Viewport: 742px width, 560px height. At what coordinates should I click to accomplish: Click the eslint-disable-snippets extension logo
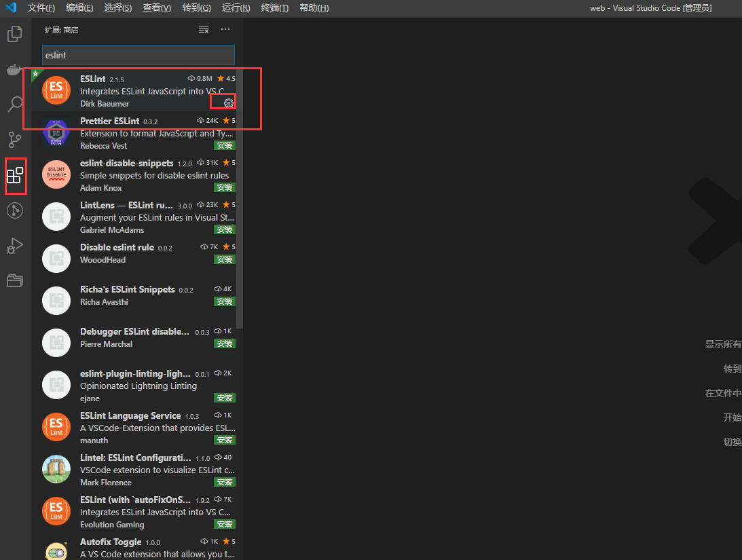tap(56, 174)
